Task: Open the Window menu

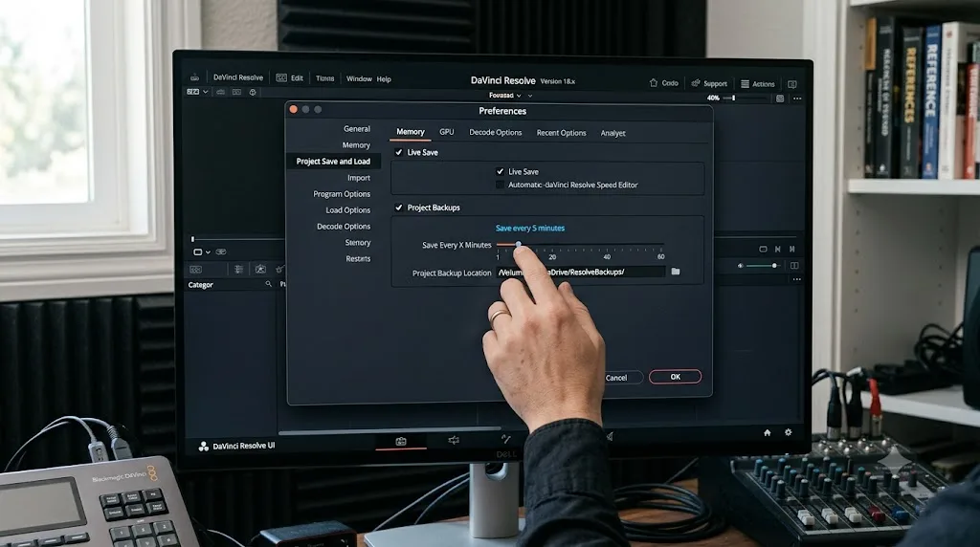Action: 359,78
